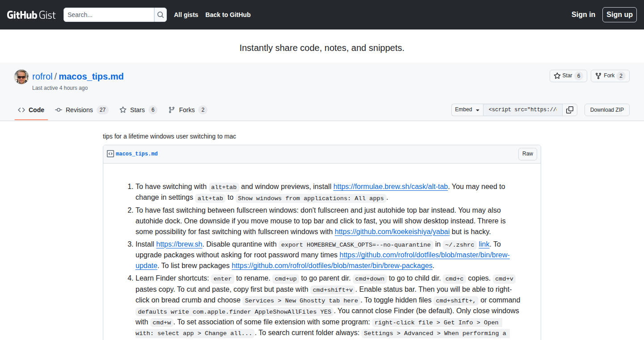644x340 pixels.
Task: Go Back to GitHub
Action: [x=228, y=15]
